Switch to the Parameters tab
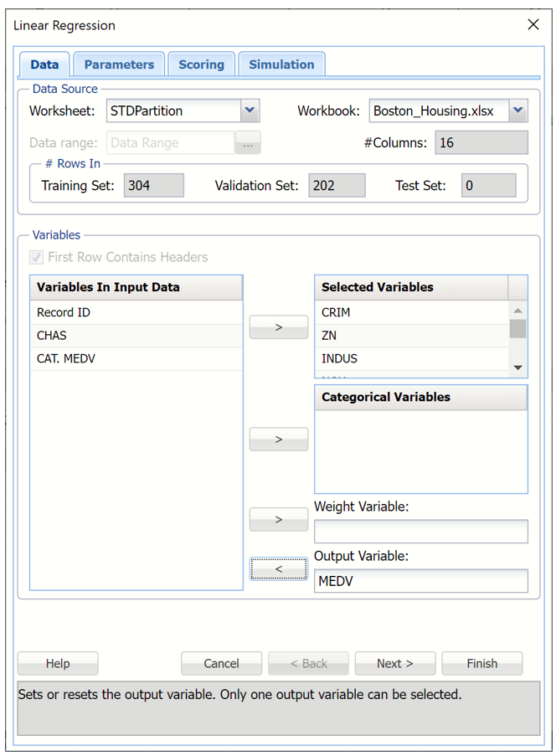 119,64
